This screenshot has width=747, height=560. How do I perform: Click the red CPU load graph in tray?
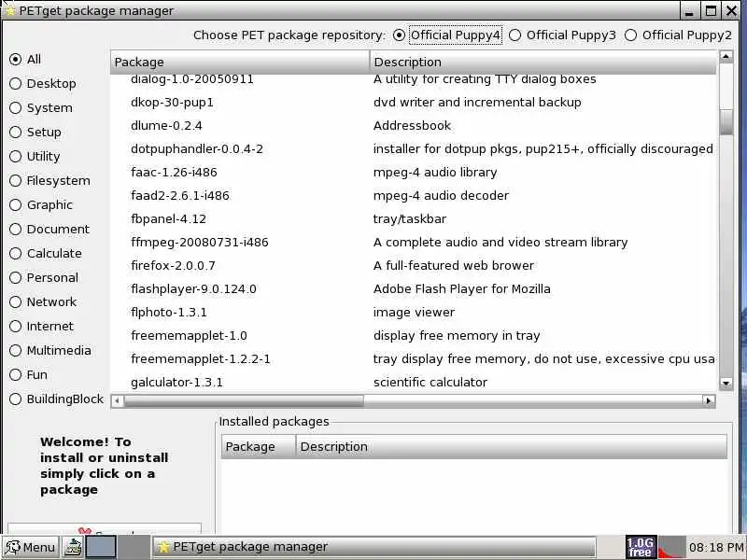(670, 547)
